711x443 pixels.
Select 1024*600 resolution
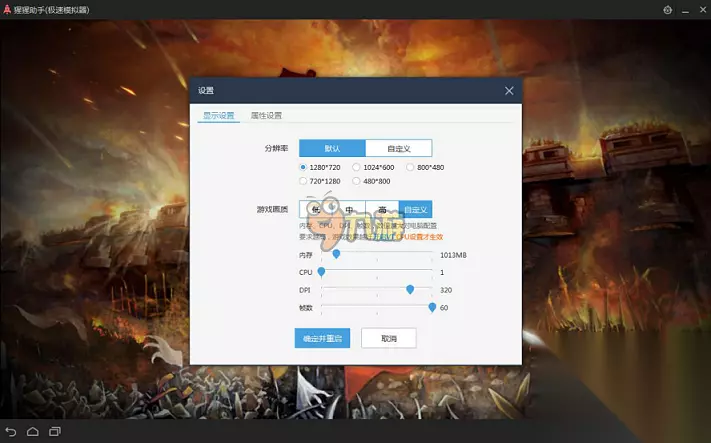tap(356, 167)
